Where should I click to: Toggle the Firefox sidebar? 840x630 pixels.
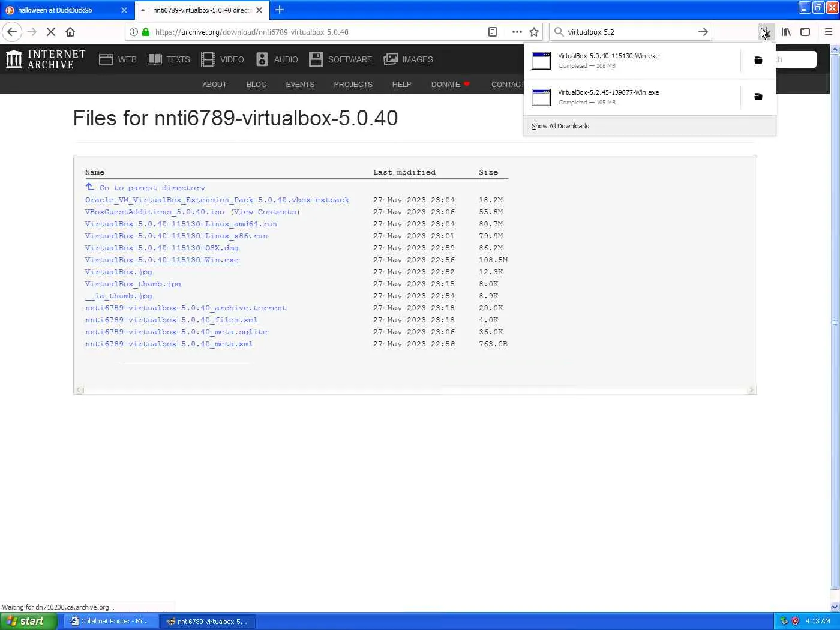click(805, 32)
